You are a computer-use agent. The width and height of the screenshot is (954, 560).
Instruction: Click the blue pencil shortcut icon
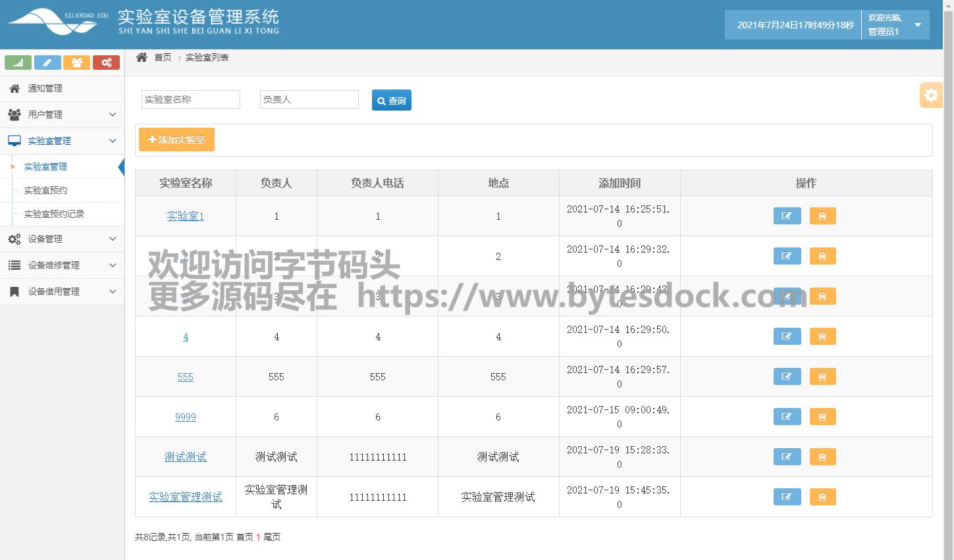pos(47,63)
